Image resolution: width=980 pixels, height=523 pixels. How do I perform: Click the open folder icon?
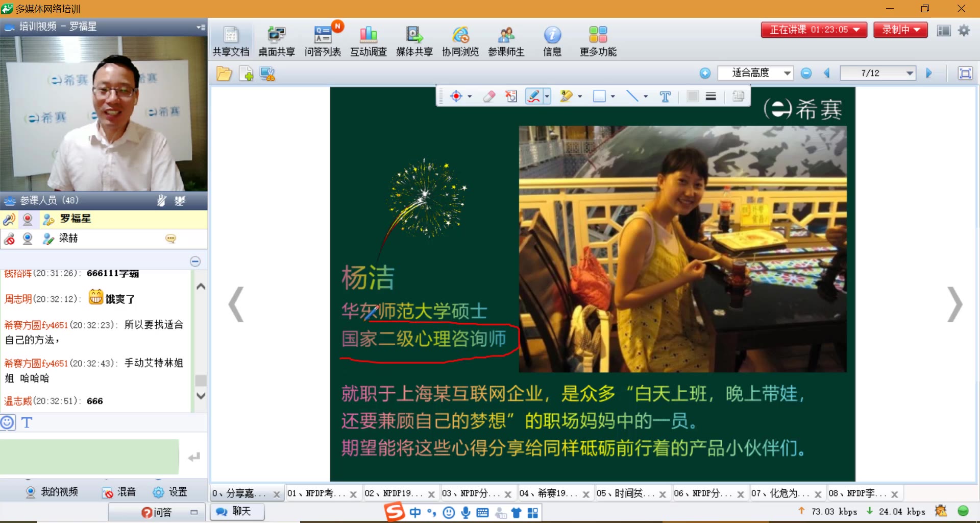click(224, 74)
